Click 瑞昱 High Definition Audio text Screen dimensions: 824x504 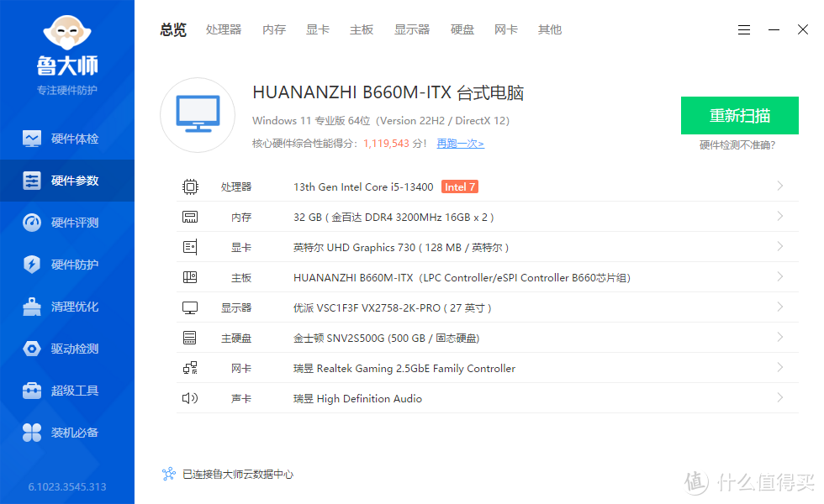click(x=357, y=398)
